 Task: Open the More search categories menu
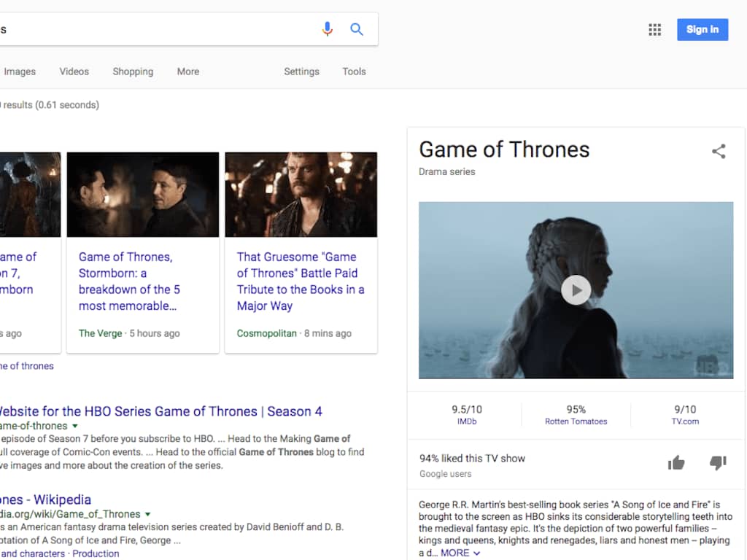coord(188,71)
